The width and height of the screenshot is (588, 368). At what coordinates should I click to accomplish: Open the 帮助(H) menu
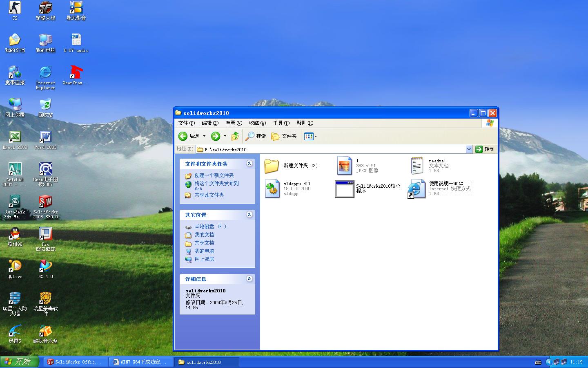[x=305, y=123]
